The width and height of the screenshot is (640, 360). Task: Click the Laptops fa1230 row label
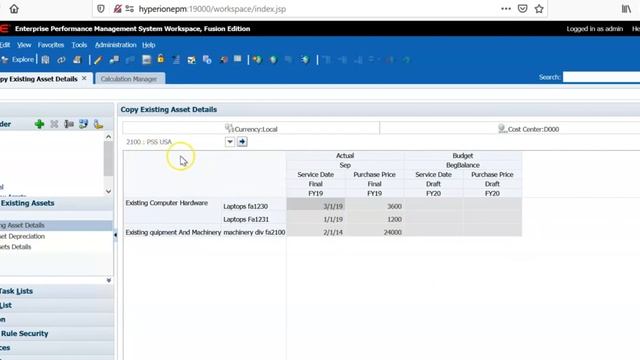pos(246,206)
